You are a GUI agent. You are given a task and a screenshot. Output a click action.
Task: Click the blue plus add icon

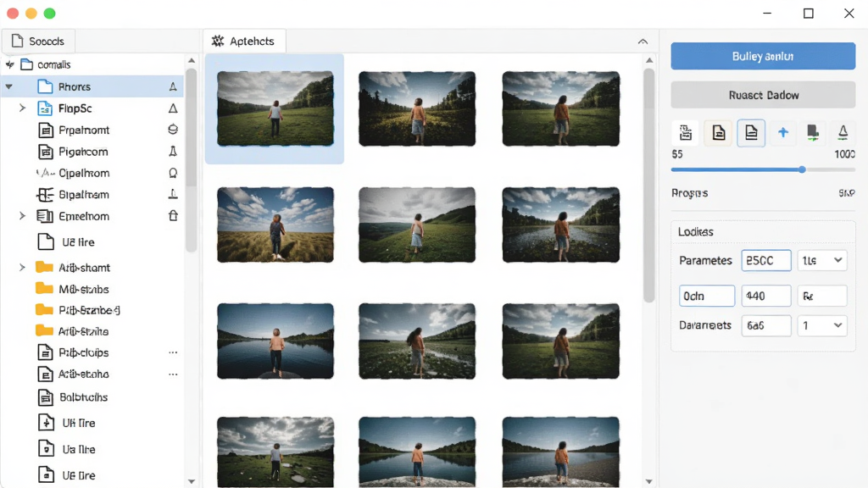coord(782,132)
